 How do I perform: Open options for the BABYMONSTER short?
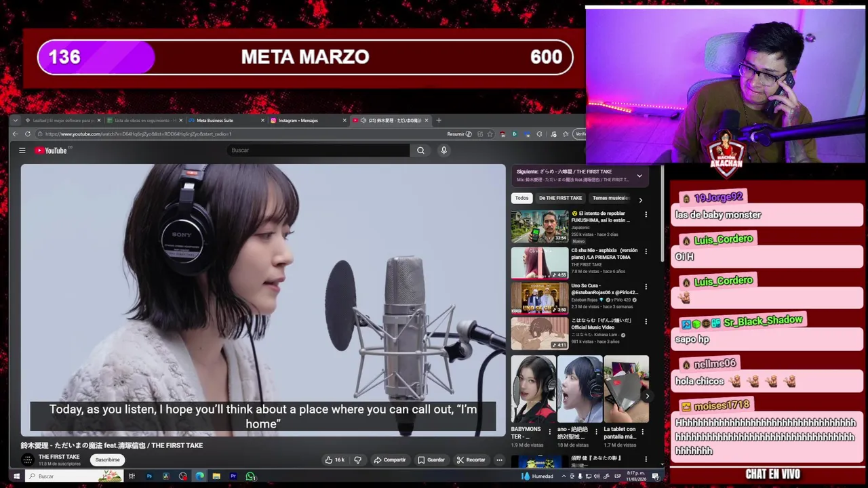click(550, 432)
